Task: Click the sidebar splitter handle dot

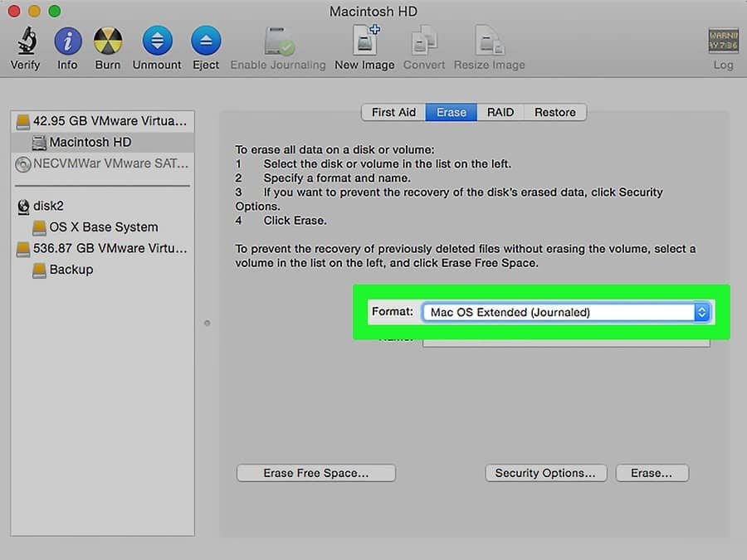Action: tap(207, 324)
